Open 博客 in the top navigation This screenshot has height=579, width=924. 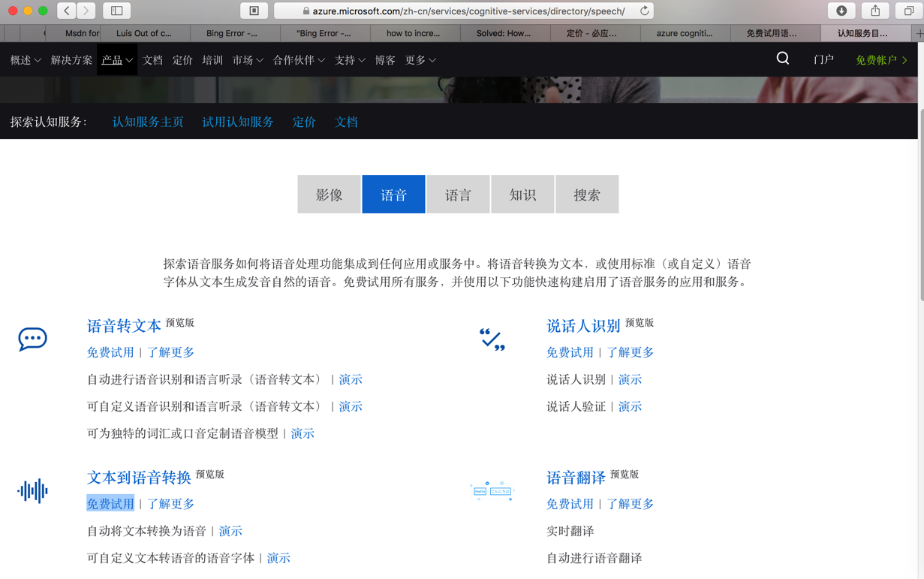(x=385, y=60)
